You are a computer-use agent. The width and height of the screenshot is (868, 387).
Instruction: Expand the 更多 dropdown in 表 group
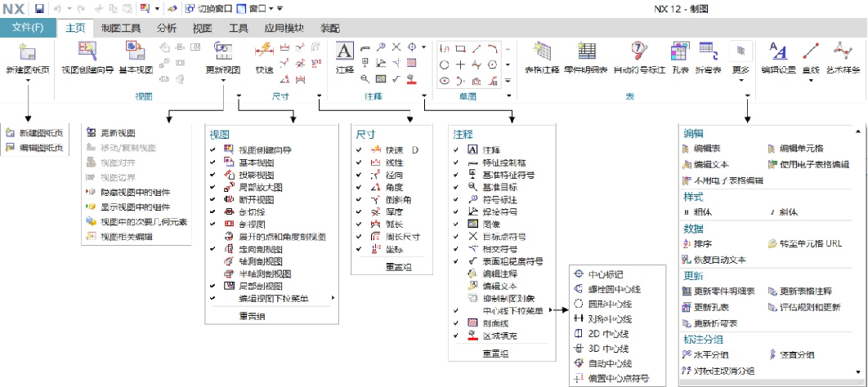pyautogui.click(x=740, y=80)
